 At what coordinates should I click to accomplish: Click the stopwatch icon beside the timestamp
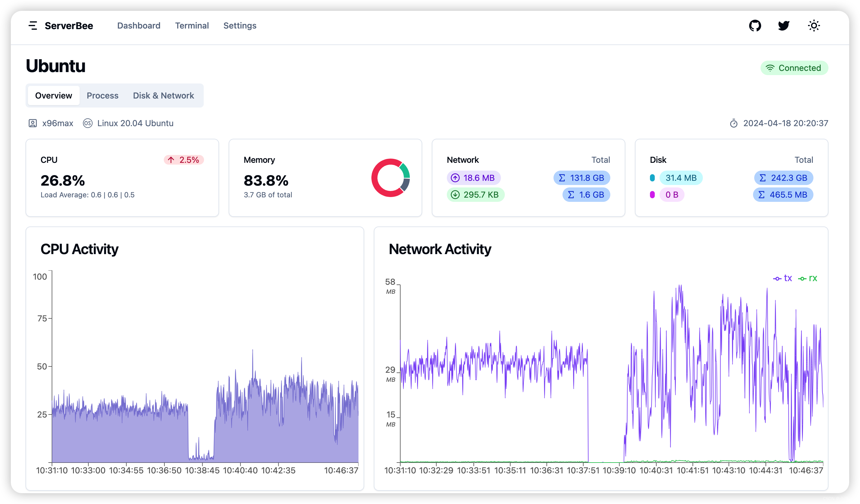[x=733, y=123]
